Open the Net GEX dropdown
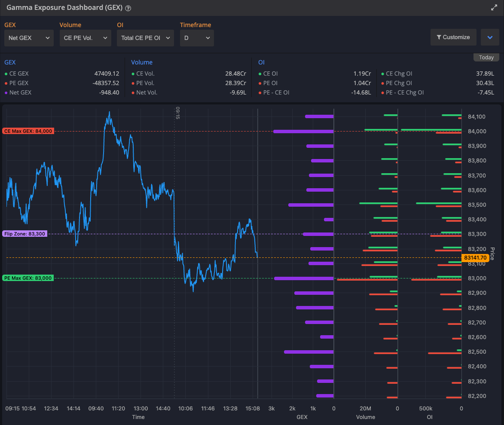 tap(29, 38)
